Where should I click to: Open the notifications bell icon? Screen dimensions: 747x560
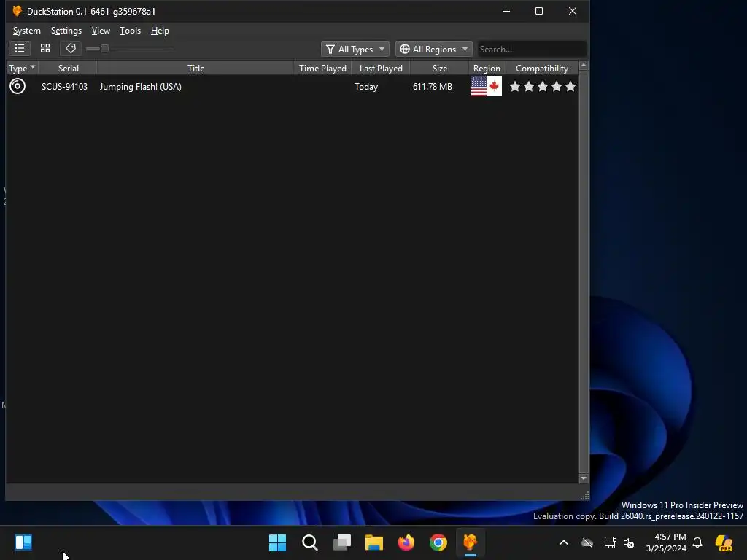coord(697,542)
